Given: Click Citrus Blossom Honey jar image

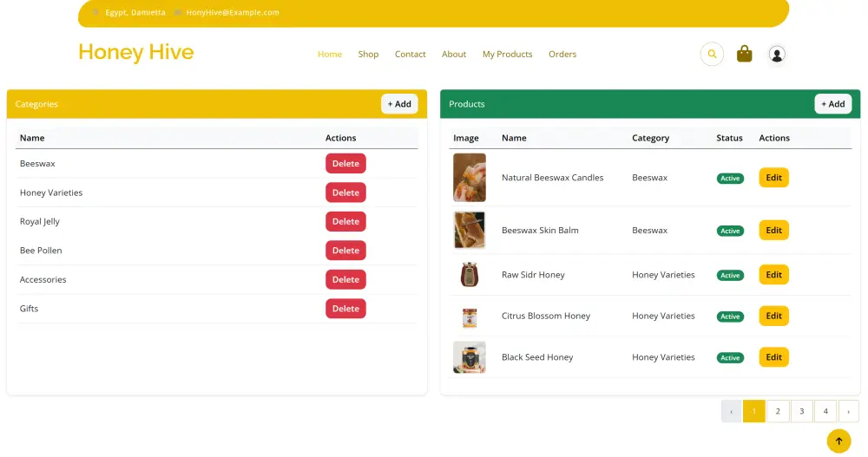Looking at the screenshot, I should point(470,317).
